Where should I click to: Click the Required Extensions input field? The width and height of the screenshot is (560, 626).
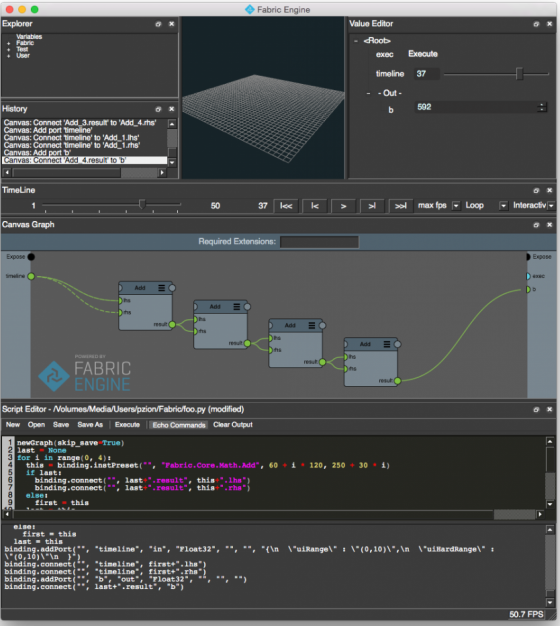pos(319,242)
